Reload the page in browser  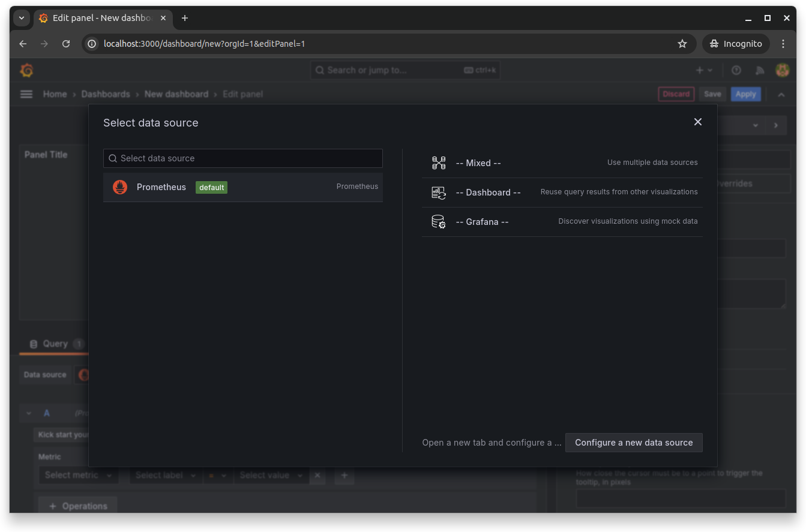pyautogui.click(x=66, y=44)
